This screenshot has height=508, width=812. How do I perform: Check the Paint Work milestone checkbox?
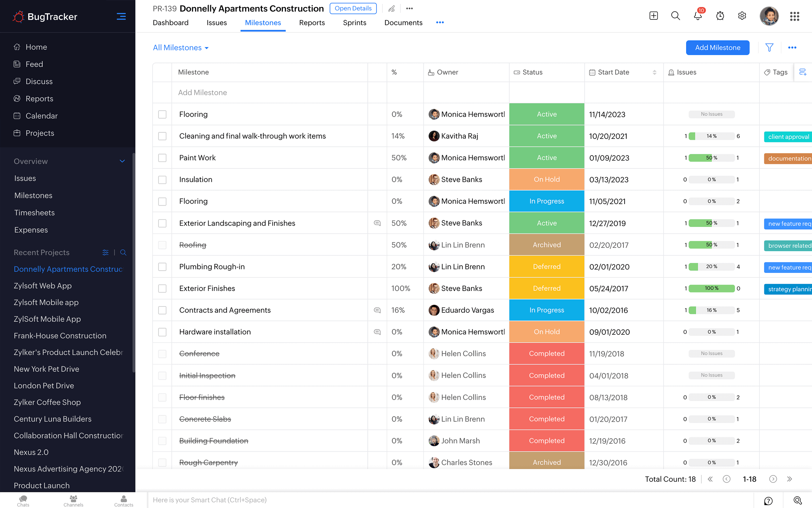pos(162,158)
